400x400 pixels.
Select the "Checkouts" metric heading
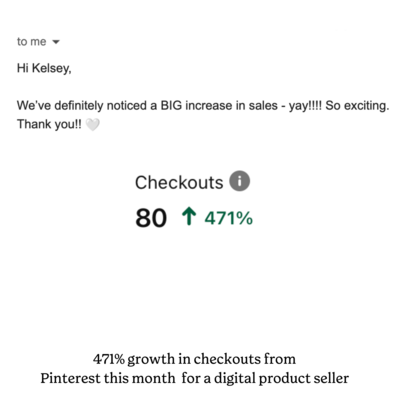pyautogui.click(x=179, y=182)
